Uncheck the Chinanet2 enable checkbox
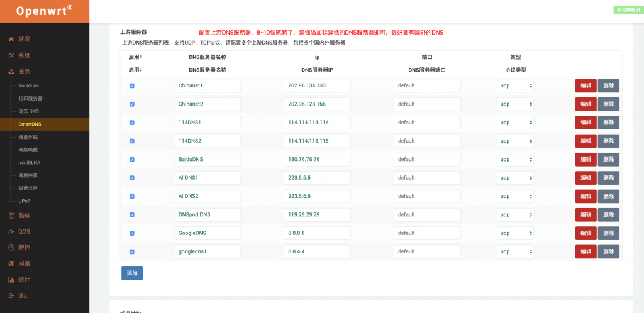The width and height of the screenshot is (644, 313). (x=132, y=104)
